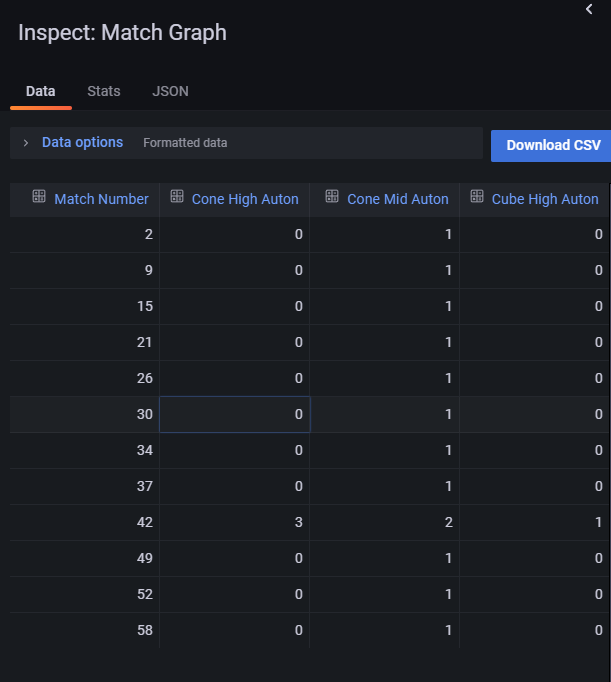Click highlighted Cone High Auton cell in match 30
Viewport: 611px width, 682px height.
pos(235,415)
